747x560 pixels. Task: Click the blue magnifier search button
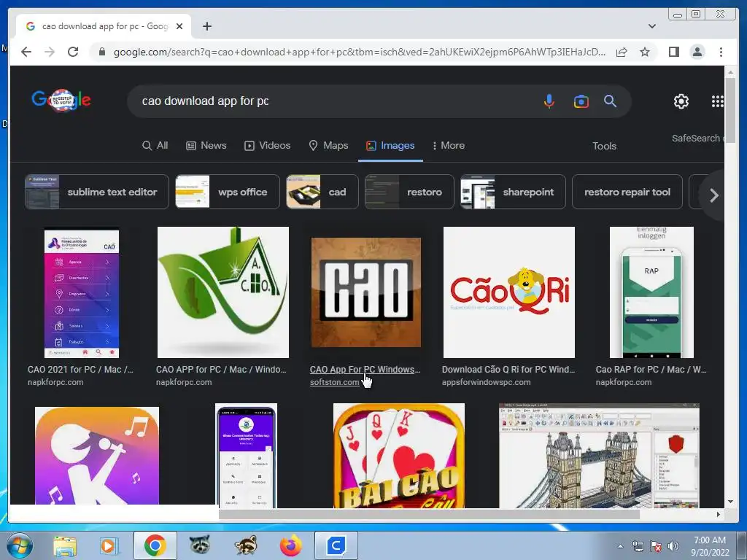(x=611, y=101)
